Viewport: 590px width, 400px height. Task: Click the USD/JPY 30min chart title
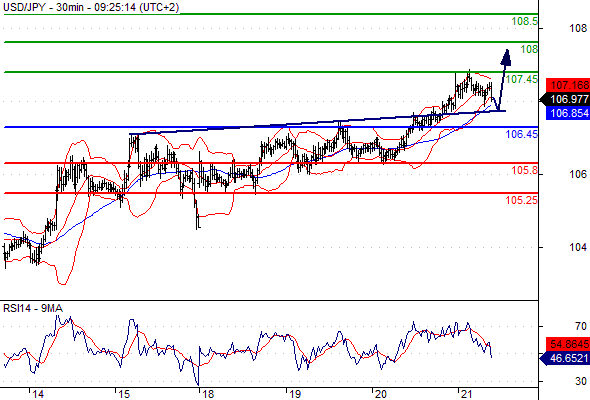point(91,7)
